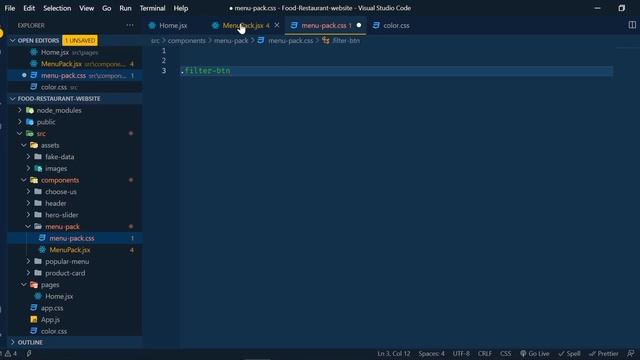Open the problems warning count in status bar
640x360 pixels.
11,353
